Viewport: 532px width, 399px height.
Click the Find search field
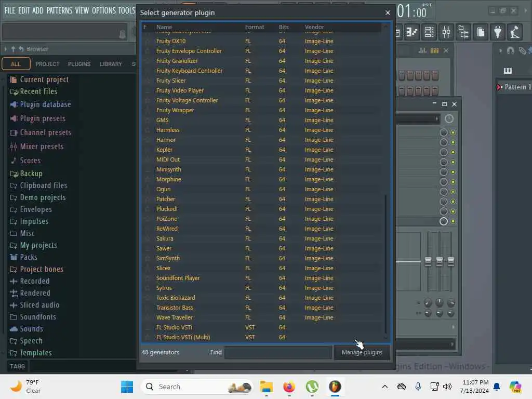click(278, 353)
